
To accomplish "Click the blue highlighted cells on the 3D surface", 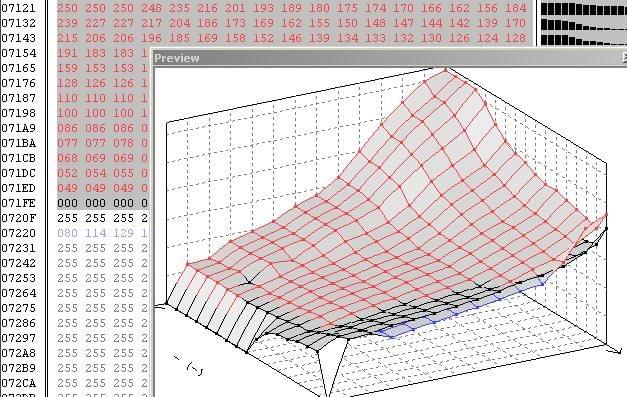I will coord(460,310).
